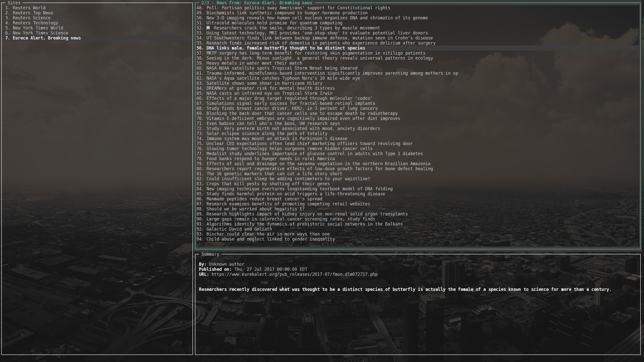The height and width of the screenshot is (362, 644).
Task: Select the Galactic David and Goliath article
Action: [239, 229]
